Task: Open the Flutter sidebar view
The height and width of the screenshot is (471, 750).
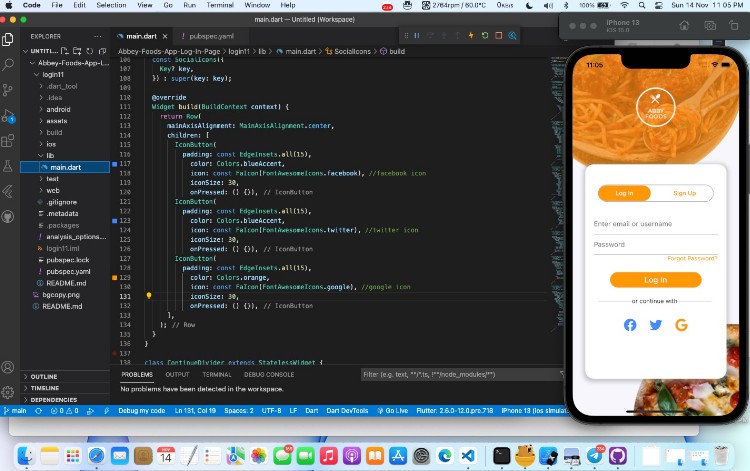Action: click(x=8, y=192)
